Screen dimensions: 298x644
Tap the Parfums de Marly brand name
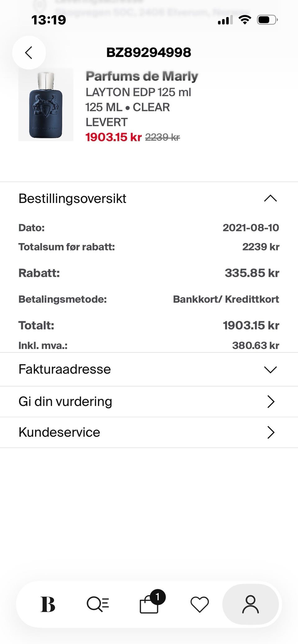[x=142, y=76]
